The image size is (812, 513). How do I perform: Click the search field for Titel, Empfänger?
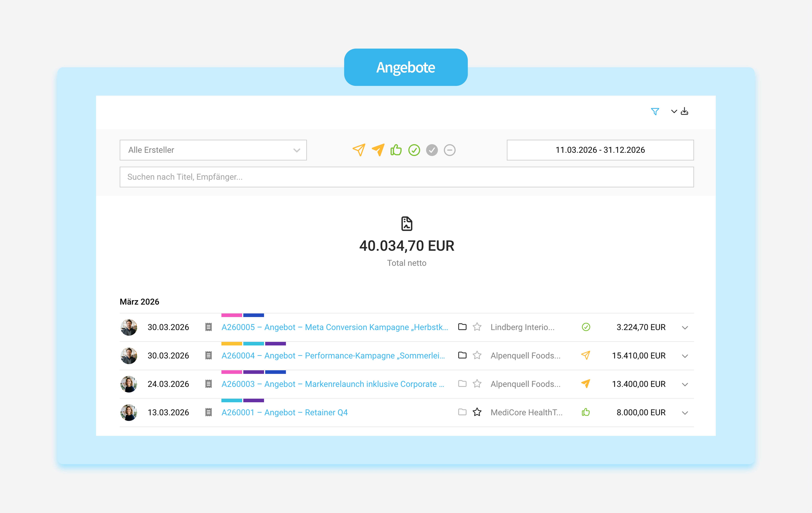click(x=407, y=177)
